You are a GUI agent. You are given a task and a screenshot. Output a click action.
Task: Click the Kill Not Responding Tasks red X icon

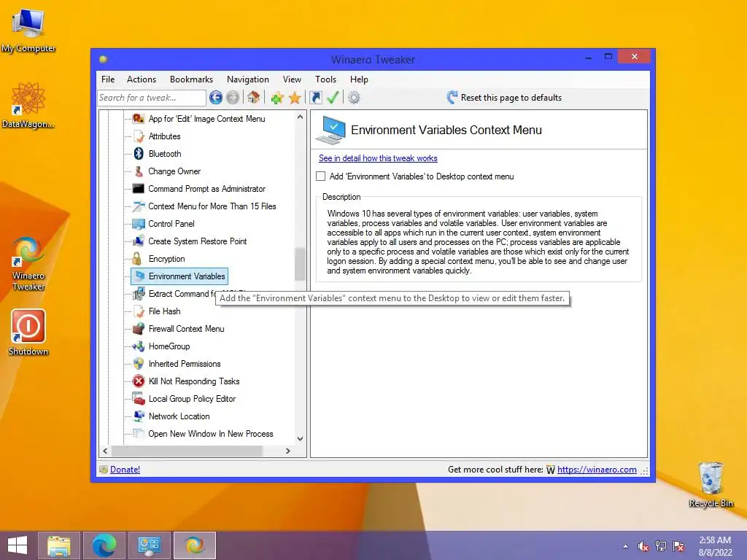coord(139,381)
